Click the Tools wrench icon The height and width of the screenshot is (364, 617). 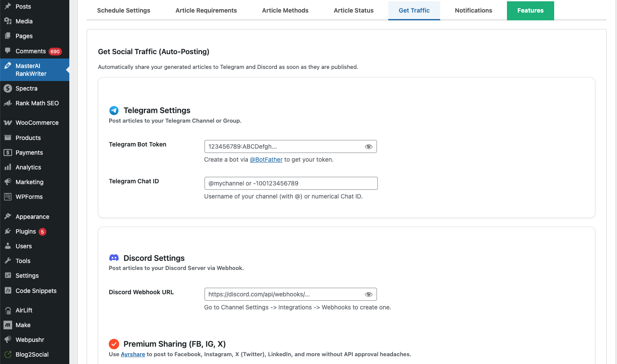pos(8,261)
